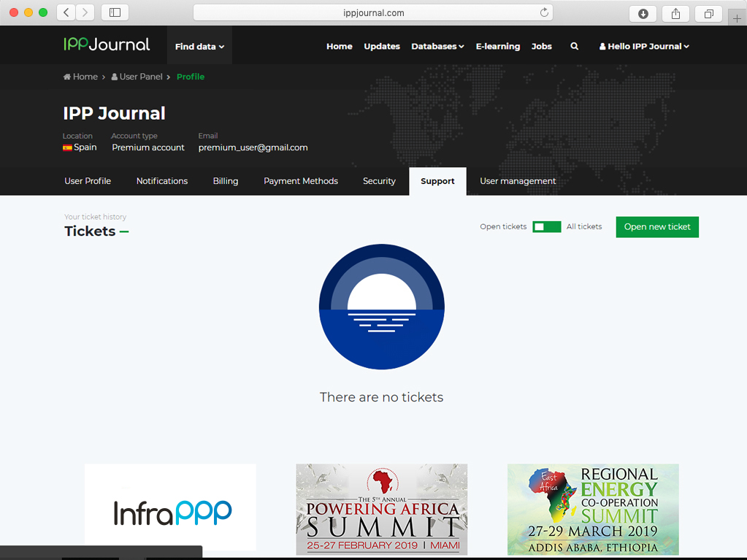Switch to the Billing tab
Screen dimensions: 747x560
click(226, 181)
